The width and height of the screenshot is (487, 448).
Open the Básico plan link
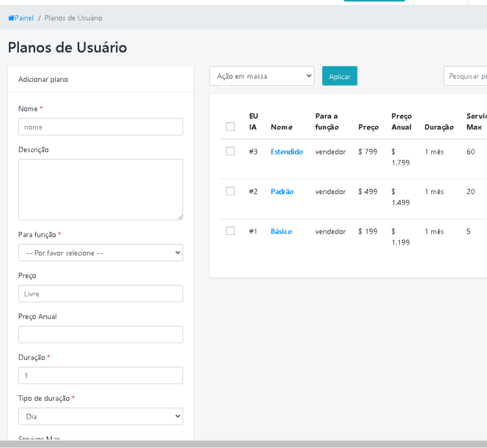click(x=281, y=231)
